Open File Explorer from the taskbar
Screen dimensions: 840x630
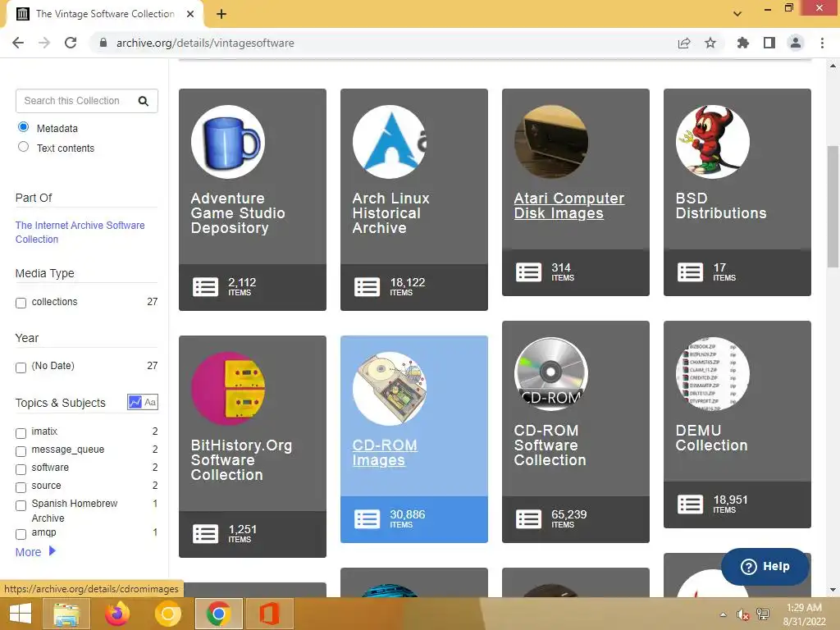pos(67,614)
